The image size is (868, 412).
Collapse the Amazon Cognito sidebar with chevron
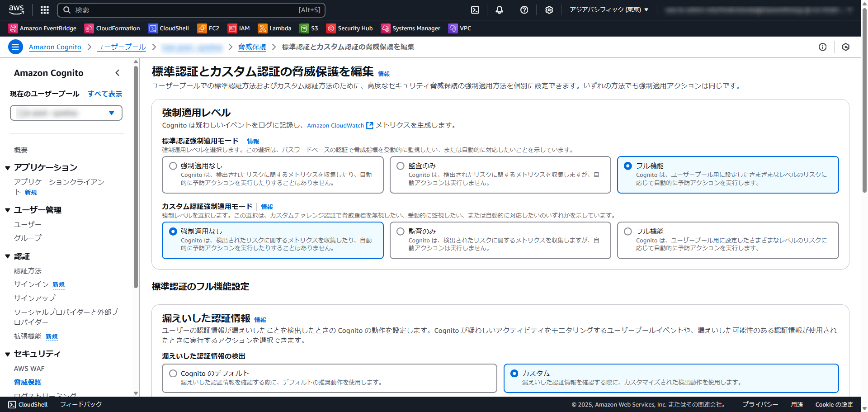[x=118, y=73]
